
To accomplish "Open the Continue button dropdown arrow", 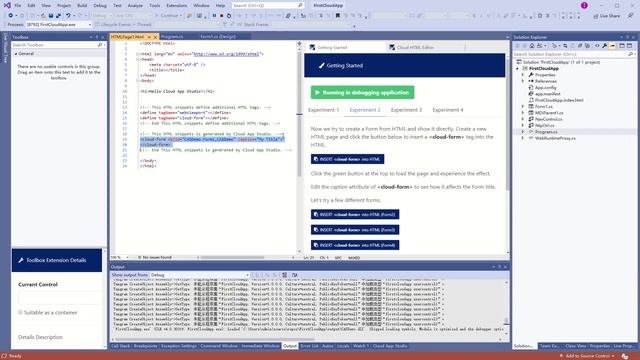I will coord(180,16).
